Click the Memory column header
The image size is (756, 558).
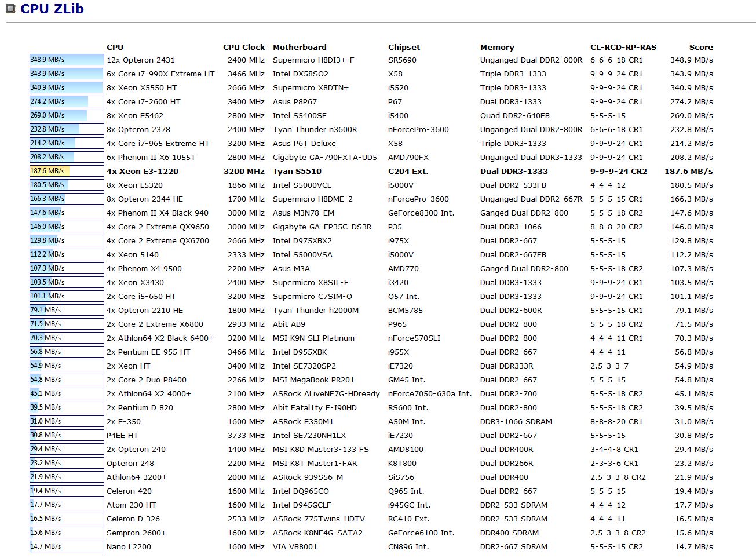click(497, 47)
